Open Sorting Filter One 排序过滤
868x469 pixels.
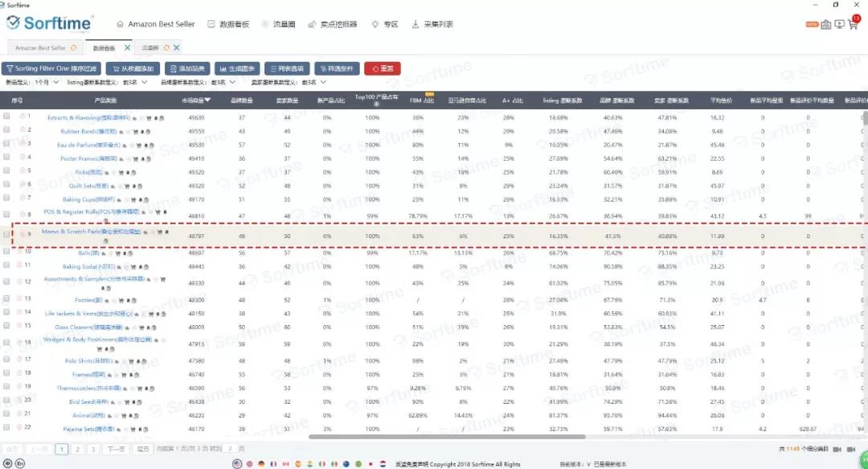tap(51, 68)
